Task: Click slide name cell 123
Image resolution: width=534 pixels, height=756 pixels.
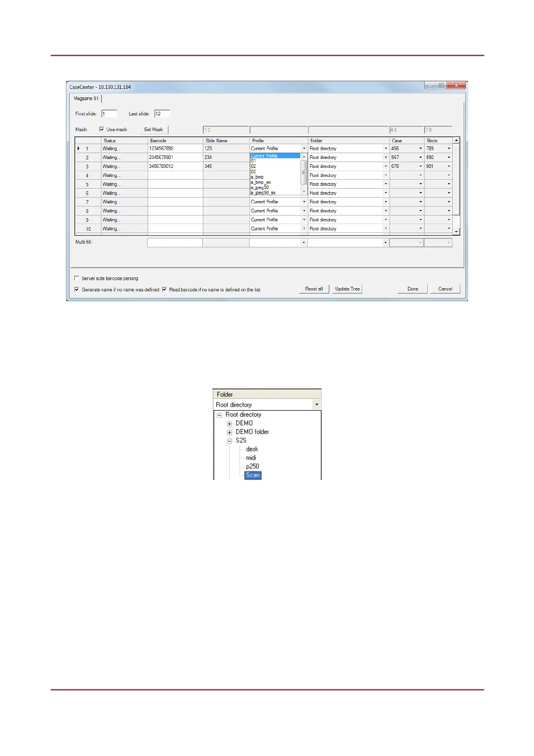Action: [x=226, y=149]
